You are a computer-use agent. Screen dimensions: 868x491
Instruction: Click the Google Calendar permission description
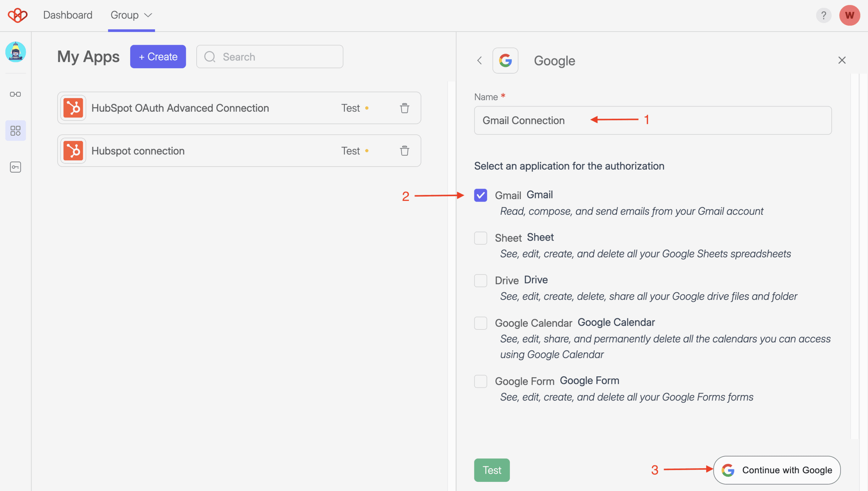click(x=665, y=346)
